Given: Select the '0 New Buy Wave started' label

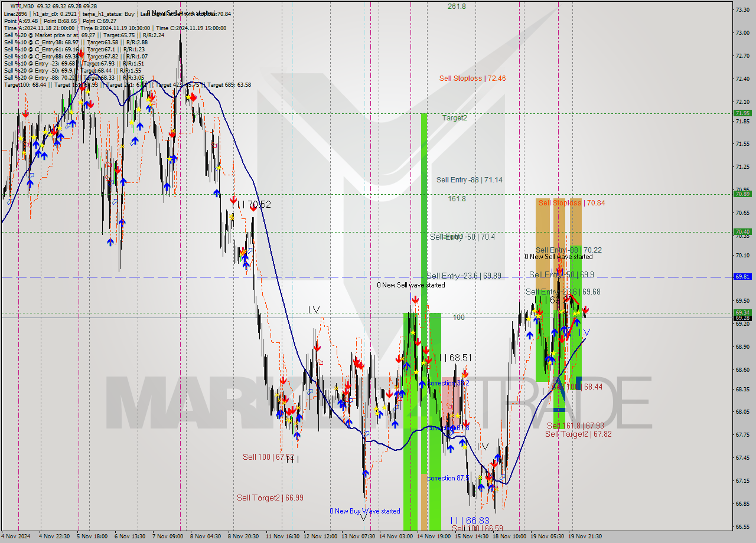Looking at the screenshot, I should (365, 511).
